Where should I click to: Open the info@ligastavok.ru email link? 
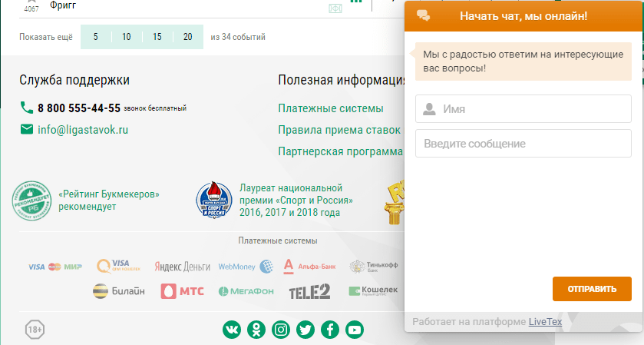point(83,130)
